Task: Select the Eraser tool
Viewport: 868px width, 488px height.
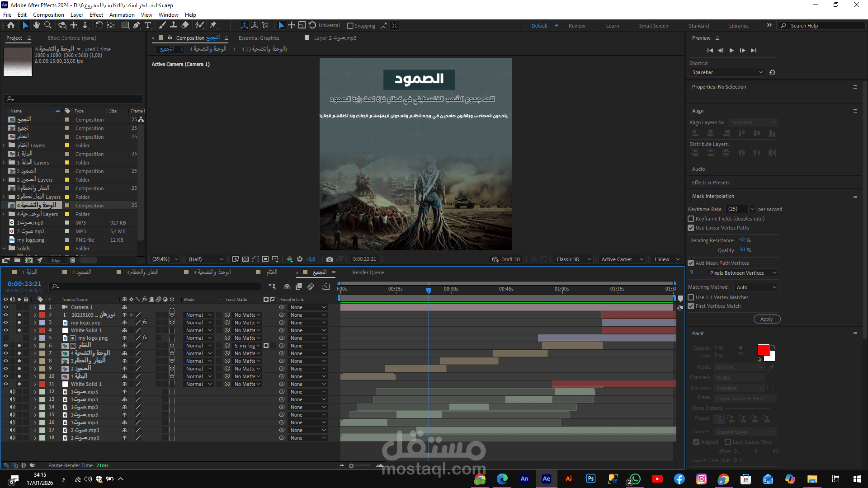Action: 185,25
